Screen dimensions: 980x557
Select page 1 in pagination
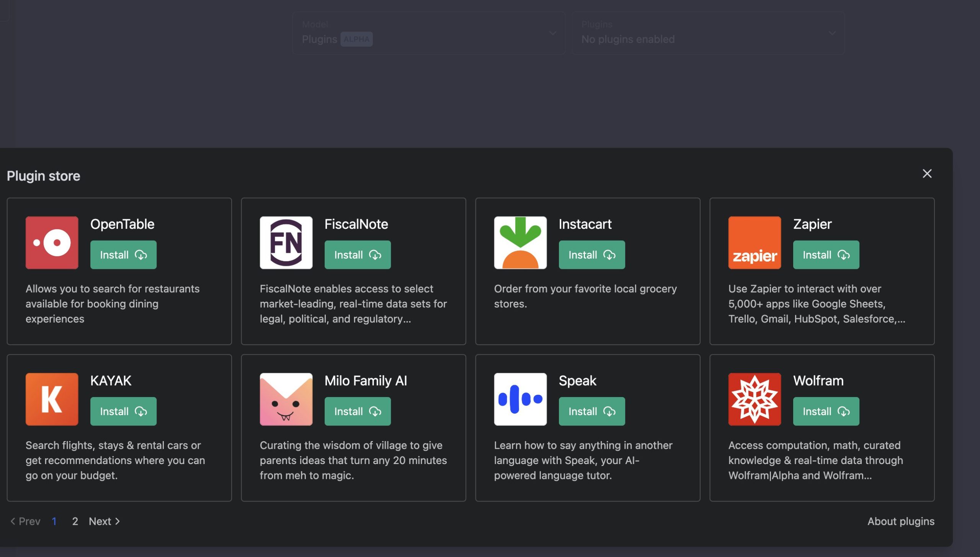[x=54, y=521]
